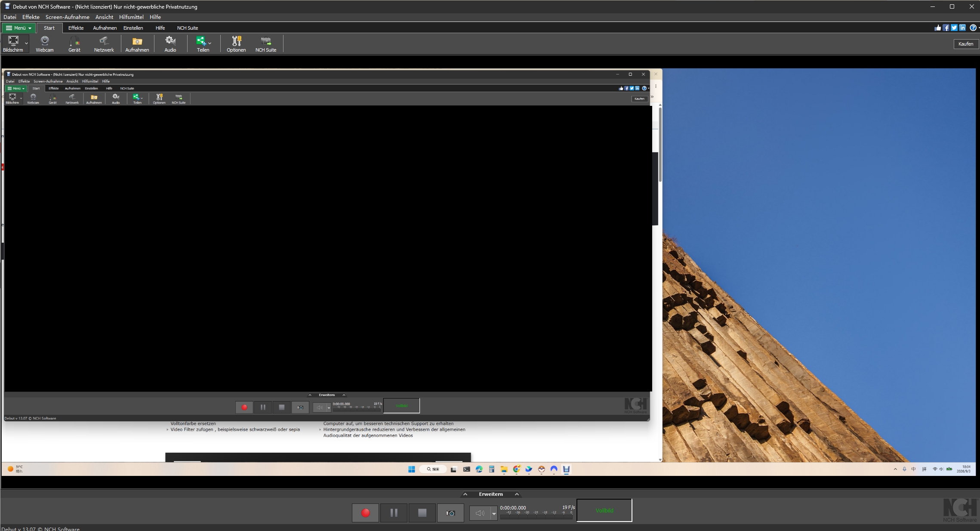Switch to the Start ribbon tab in main window
This screenshot has width=980, height=531.
point(49,28)
